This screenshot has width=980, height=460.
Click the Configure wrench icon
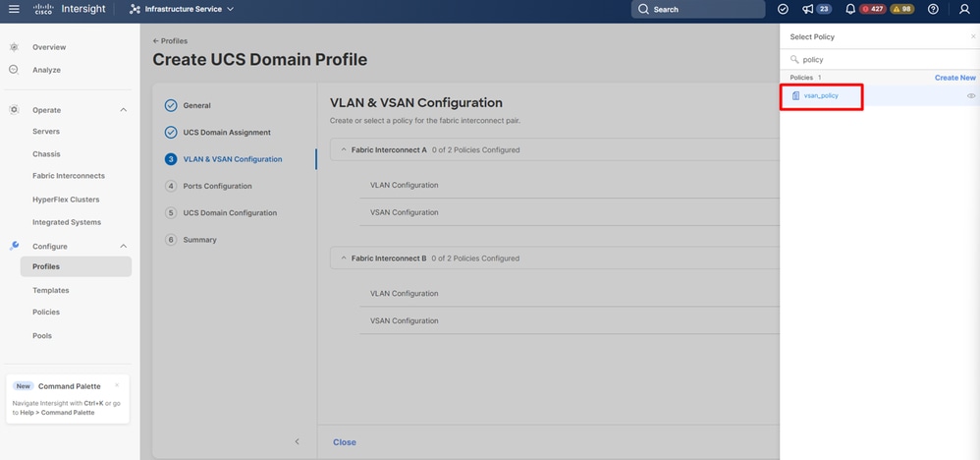tap(14, 246)
